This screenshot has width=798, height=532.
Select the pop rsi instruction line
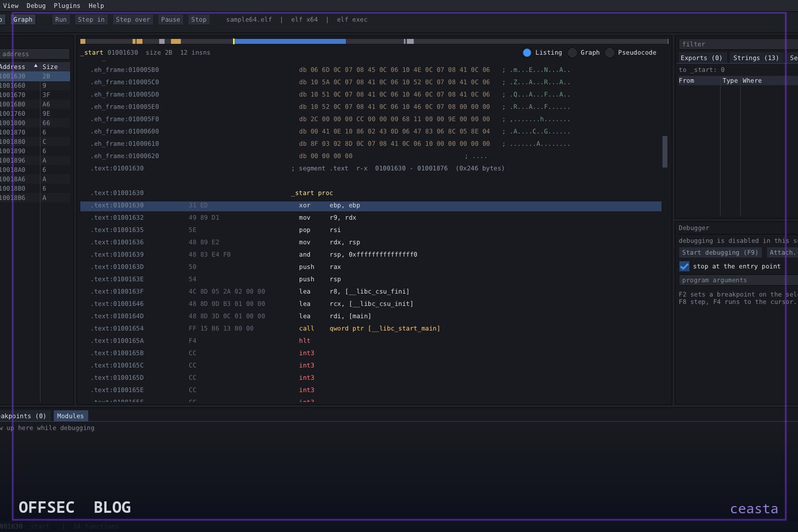pos(370,230)
